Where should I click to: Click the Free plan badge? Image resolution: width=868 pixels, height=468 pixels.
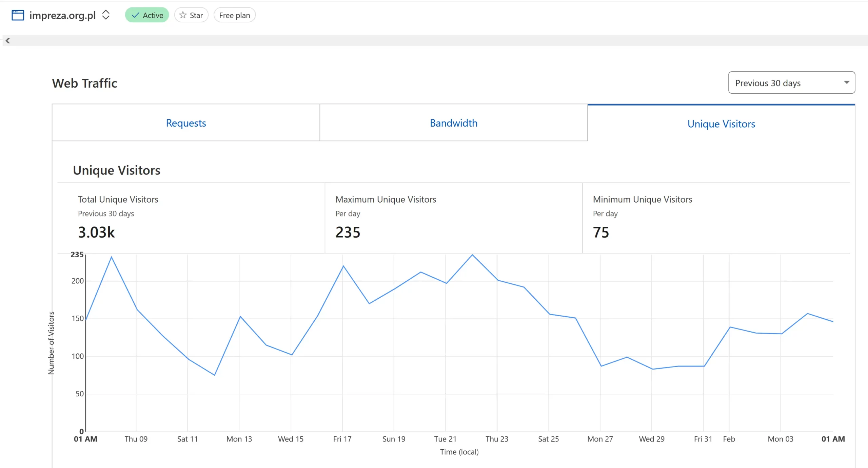[234, 15]
